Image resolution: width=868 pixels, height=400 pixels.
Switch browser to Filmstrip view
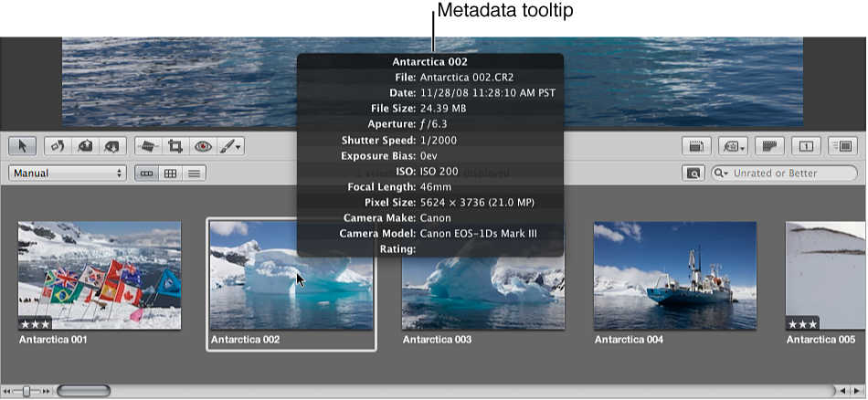pos(145,173)
